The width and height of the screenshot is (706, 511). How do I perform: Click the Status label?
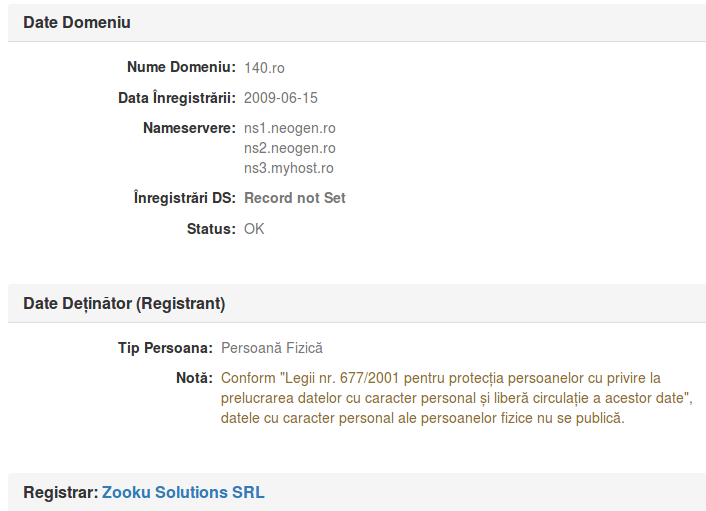point(212,229)
